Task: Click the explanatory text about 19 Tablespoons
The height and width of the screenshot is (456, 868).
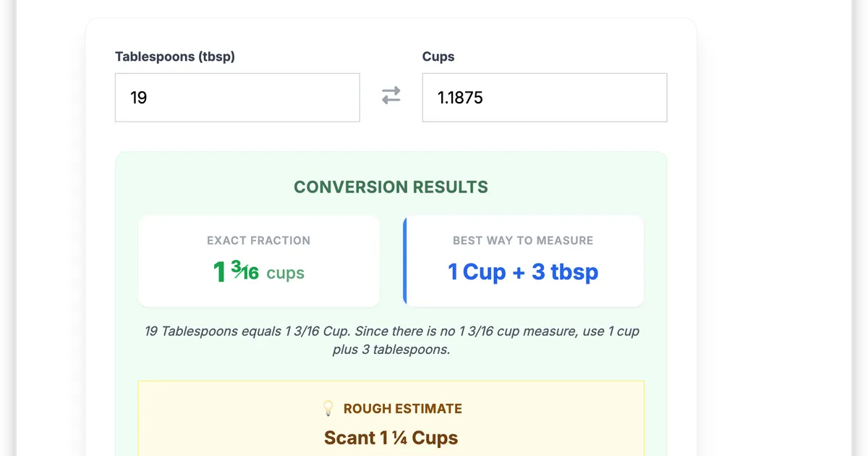Action: click(391, 340)
